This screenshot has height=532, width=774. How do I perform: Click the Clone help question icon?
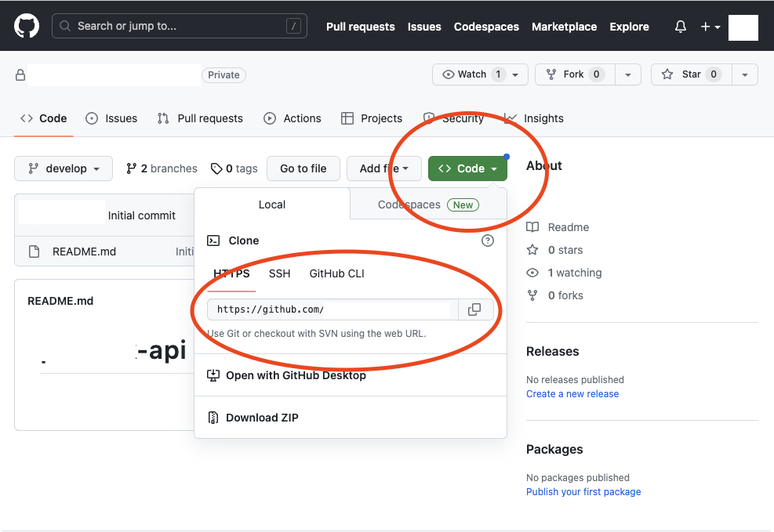pos(488,241)
